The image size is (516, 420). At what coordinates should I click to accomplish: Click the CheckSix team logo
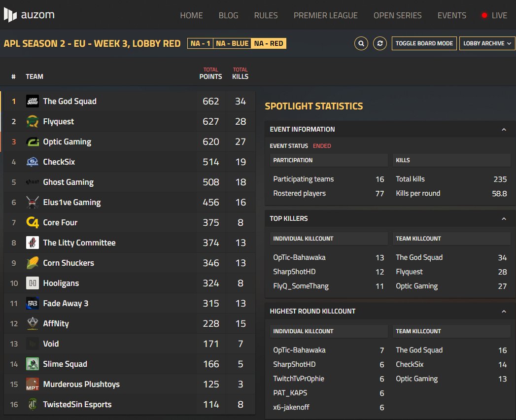point(32,162)
